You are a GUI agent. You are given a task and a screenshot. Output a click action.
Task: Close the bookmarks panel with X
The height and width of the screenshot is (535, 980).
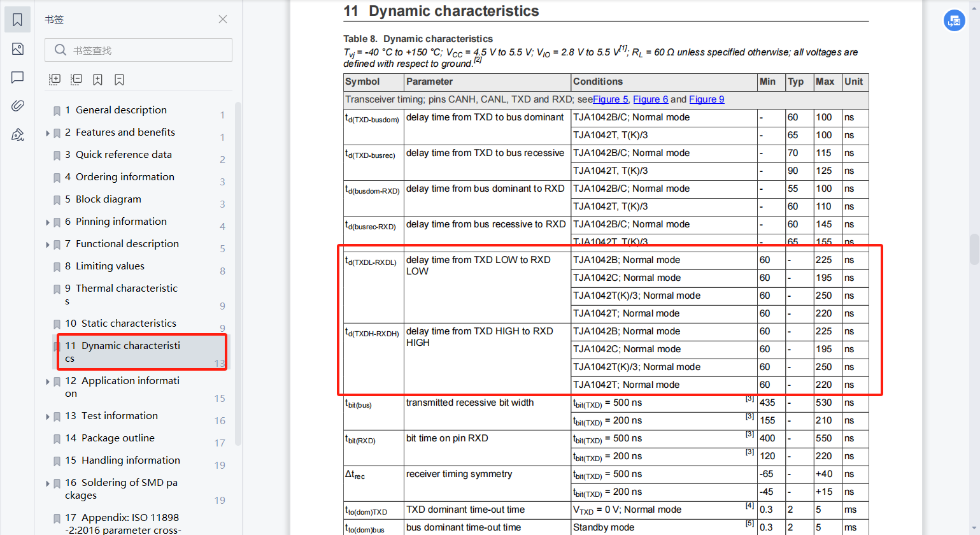click(223, 19)
